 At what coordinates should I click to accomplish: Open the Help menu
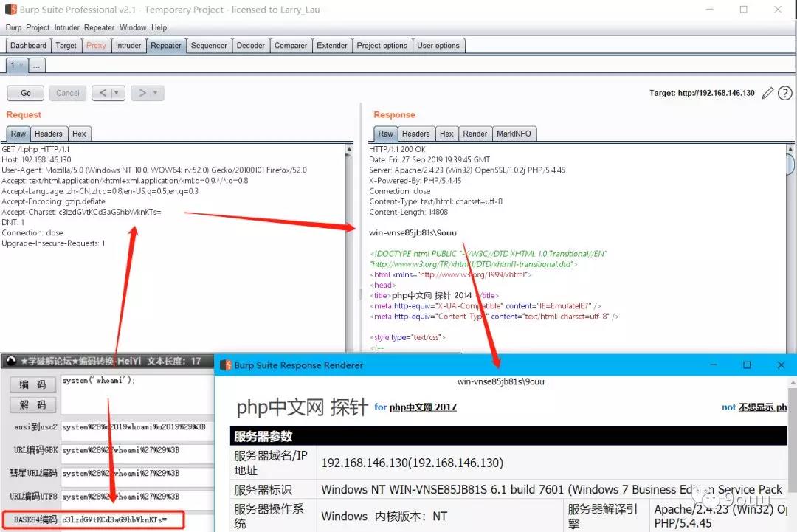(x=159, y=27)
